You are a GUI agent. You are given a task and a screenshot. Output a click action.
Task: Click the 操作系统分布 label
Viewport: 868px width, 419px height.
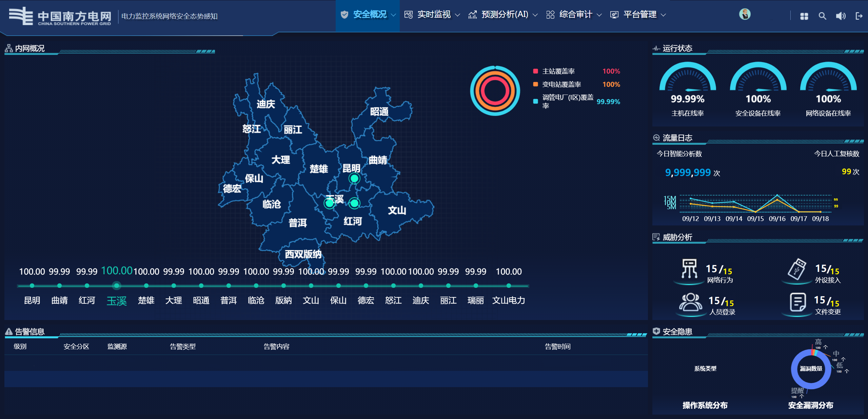[x=705, y=405]
